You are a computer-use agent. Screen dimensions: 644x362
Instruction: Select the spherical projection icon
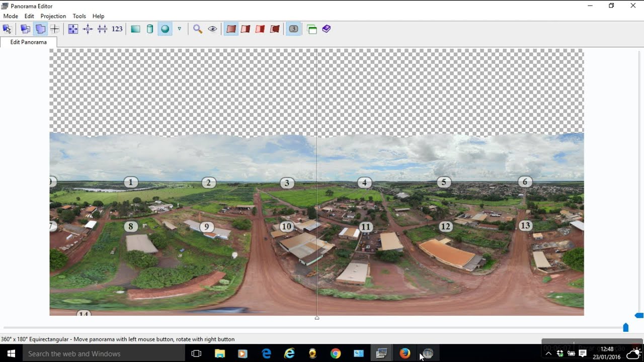[165, 29]
